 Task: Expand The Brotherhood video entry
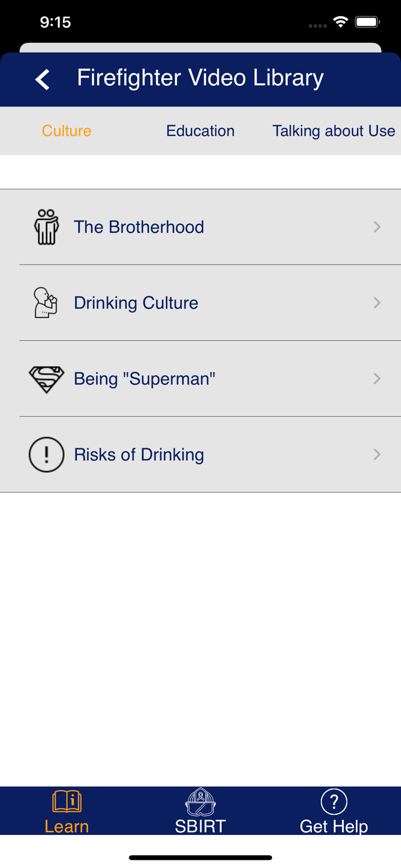coord(377,226)
